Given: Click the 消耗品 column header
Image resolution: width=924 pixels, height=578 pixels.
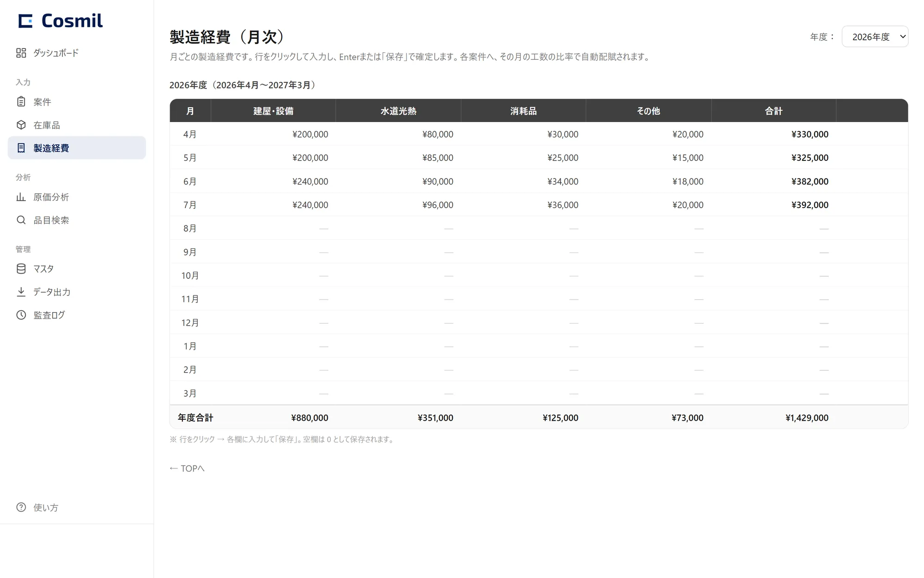Looking at the screenshot, I should point(523,111).
